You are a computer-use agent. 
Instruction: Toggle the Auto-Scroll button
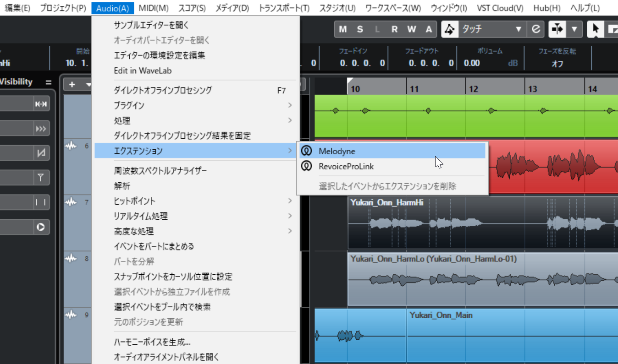[557, 29]
